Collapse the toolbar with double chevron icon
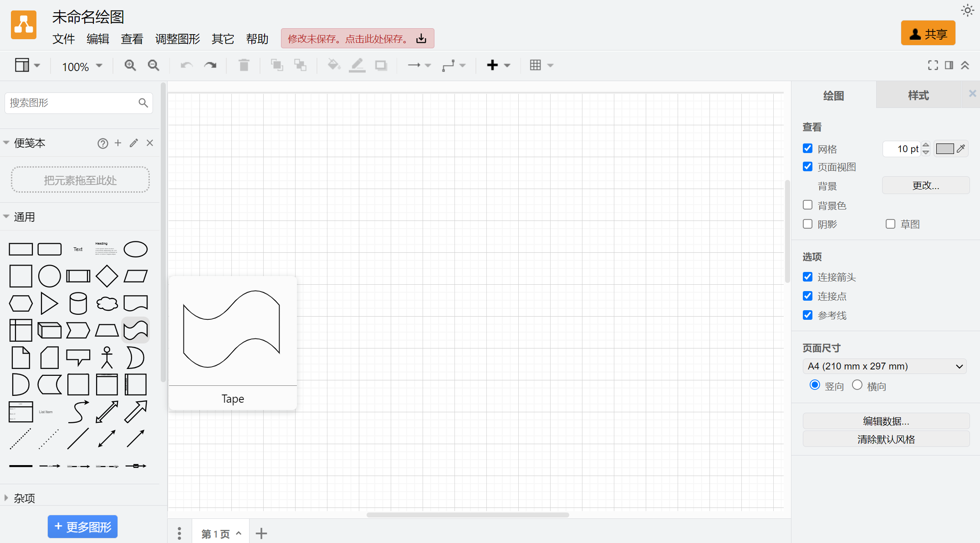 click(965, 66)
